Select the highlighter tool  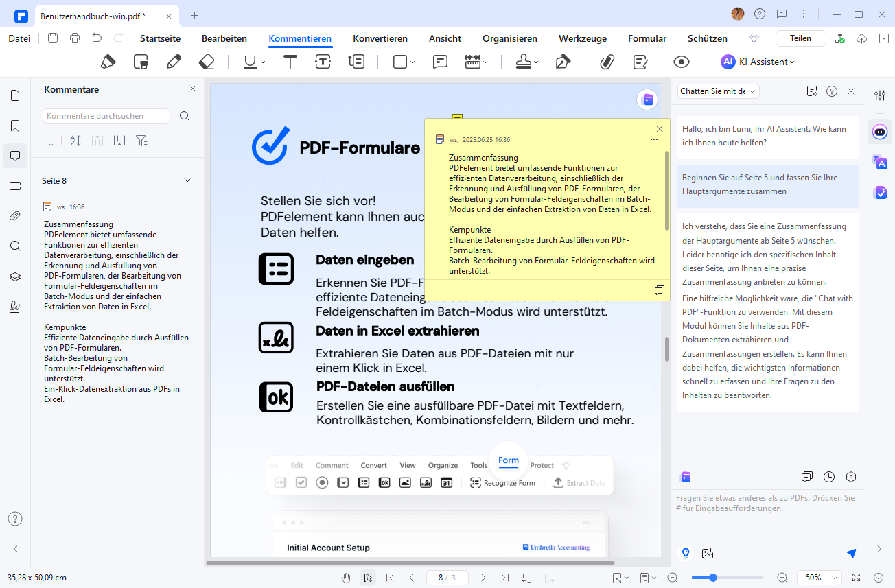[x=108, y=62]
